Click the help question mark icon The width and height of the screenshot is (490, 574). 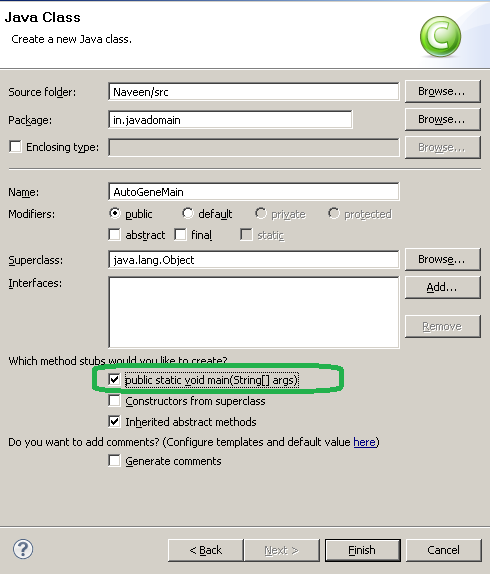coord(23,549)
